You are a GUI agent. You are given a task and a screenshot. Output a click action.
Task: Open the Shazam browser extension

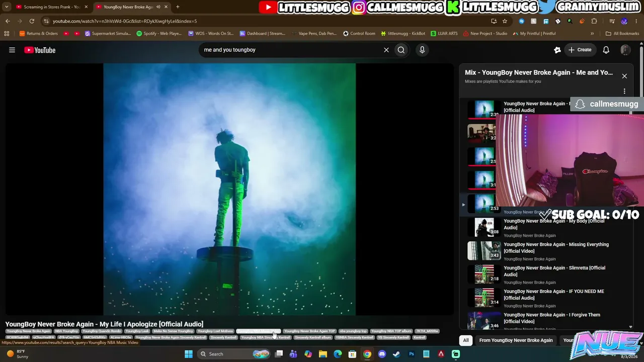pos(521,21)
